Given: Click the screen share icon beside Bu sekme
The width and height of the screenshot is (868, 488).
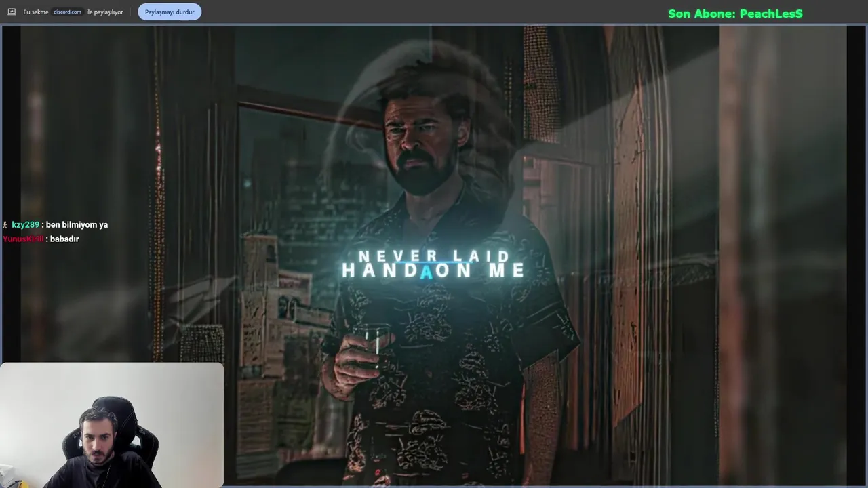Looking at the screenshot, I should tap(12, 12).
